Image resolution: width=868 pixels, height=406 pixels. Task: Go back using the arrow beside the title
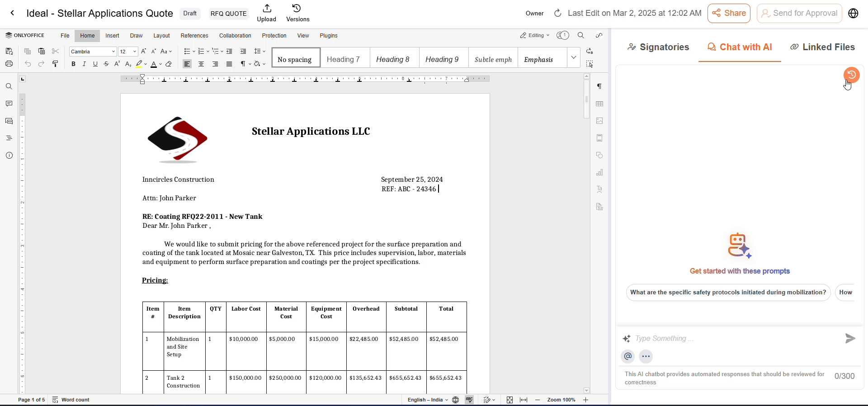(13, 13)
